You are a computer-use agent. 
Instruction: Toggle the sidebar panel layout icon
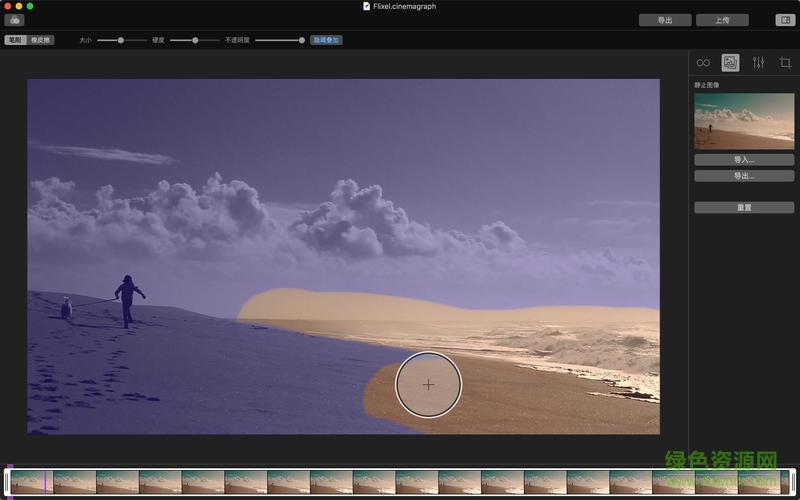point(784,20)
